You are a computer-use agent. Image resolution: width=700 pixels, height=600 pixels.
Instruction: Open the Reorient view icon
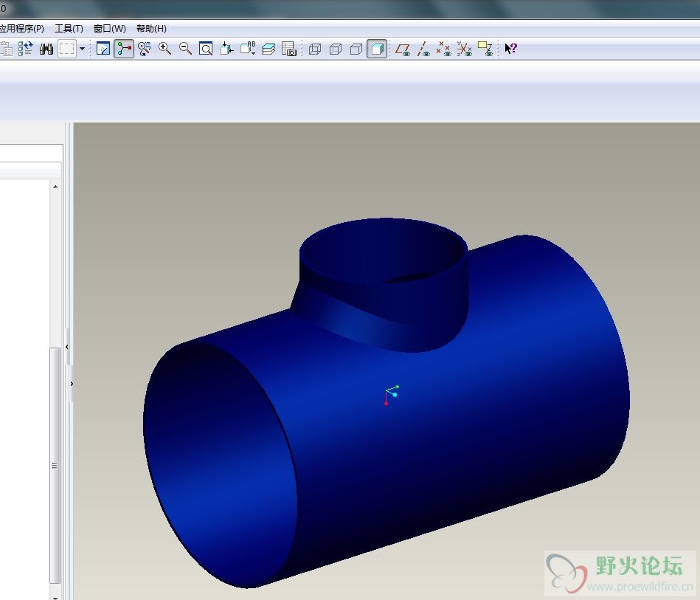coord(226,48)
